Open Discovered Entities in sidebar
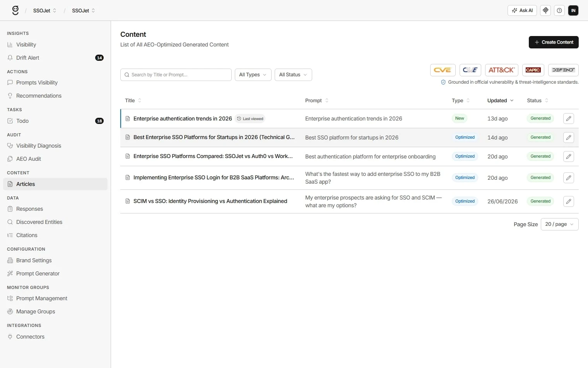The image size is (588, 368). pyautogui.click(x=55, y=222)
